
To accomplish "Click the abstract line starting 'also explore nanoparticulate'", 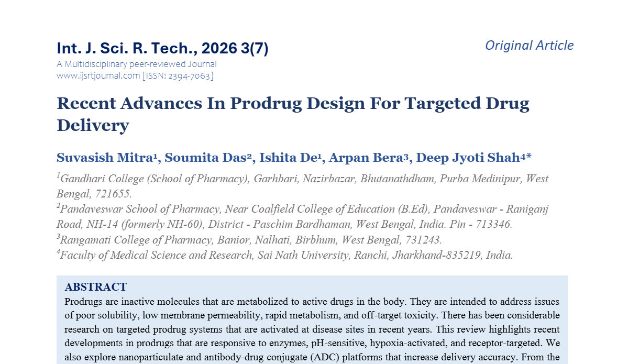I will tap(312, 358).
